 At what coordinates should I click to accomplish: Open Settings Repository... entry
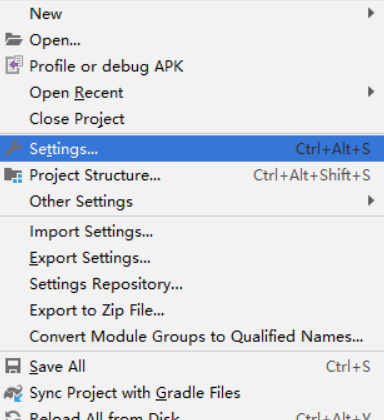click(192, 284)
